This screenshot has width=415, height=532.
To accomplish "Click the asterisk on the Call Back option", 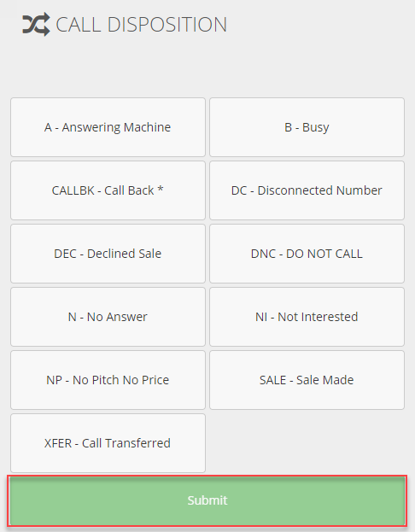I will [161, 189].
